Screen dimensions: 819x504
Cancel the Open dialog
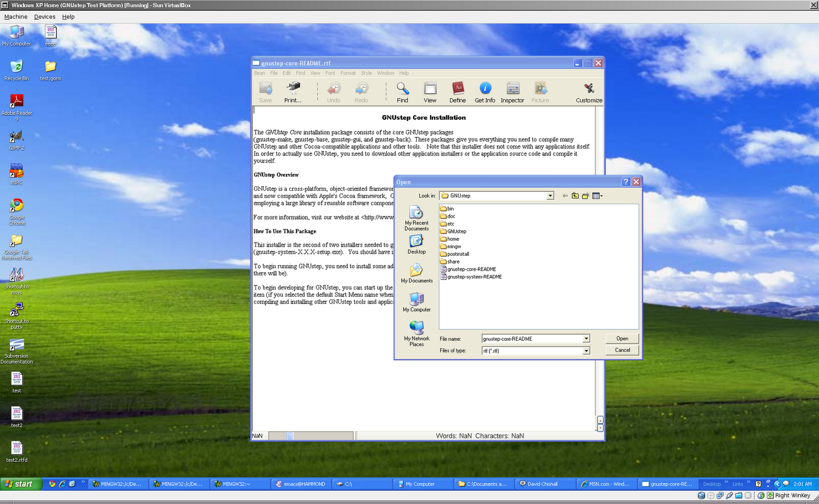621,350
